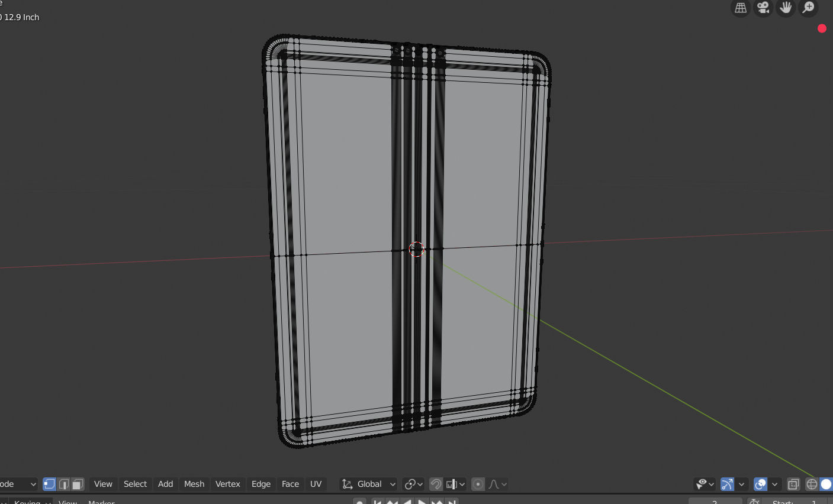
Task: Click the '12.9 Inch' viewport label
Action: point(21,17)
